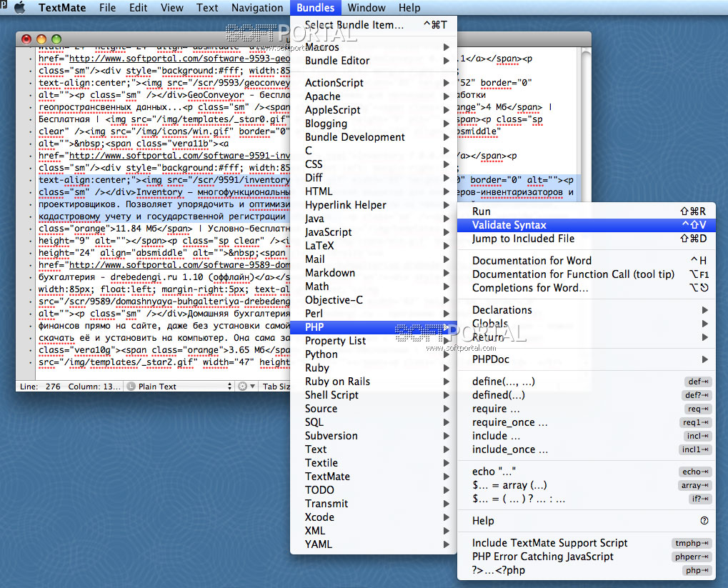Open the SQL bundle submenu
Image resolution: width=728 pixels, height=588 pixels.
click(x=373, y=422)
